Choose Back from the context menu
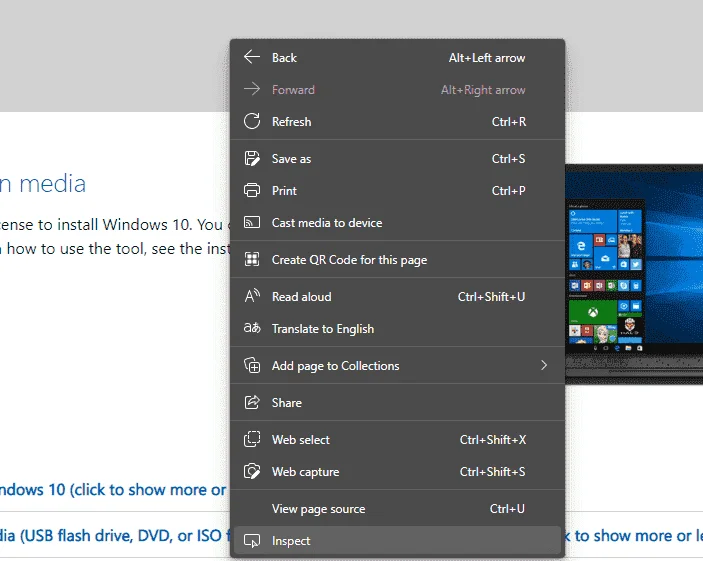The width and height of the screenshot is (703, 561). click(x=397, y=57)
